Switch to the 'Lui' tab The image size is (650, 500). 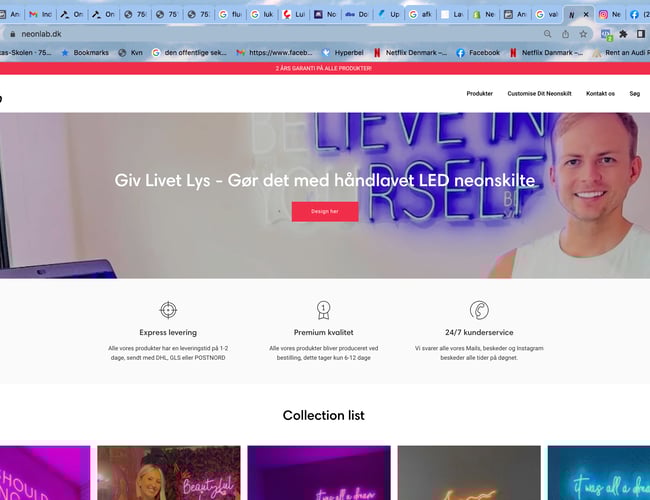pos(293,15)
